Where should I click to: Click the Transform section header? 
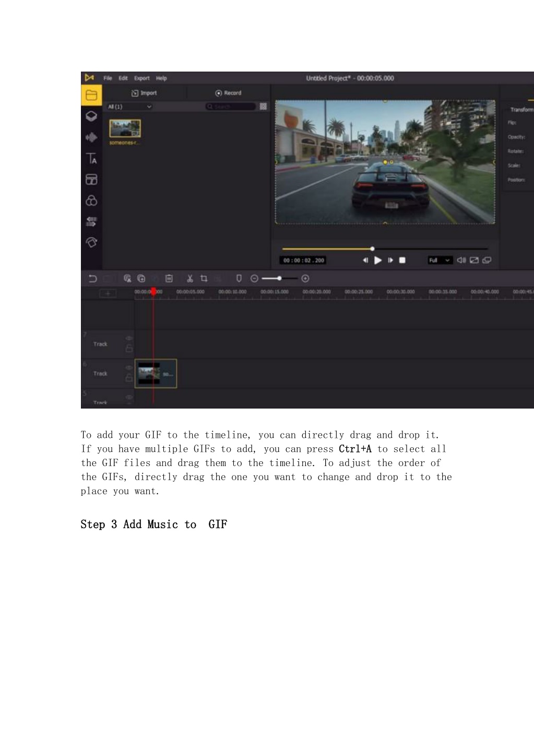(521, 110)
